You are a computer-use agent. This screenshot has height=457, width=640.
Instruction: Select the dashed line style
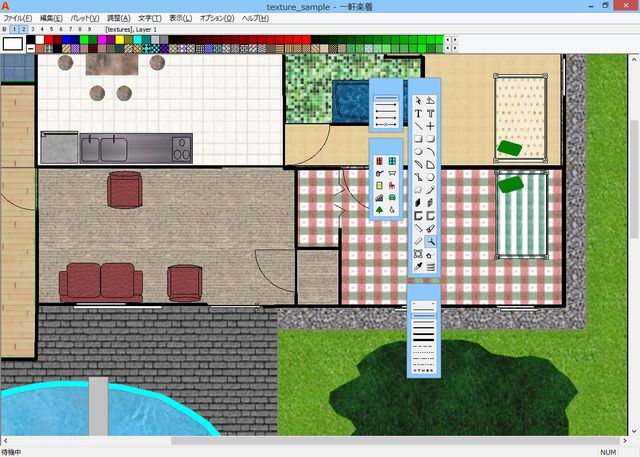pyautogui.click(x=424, y=346)
